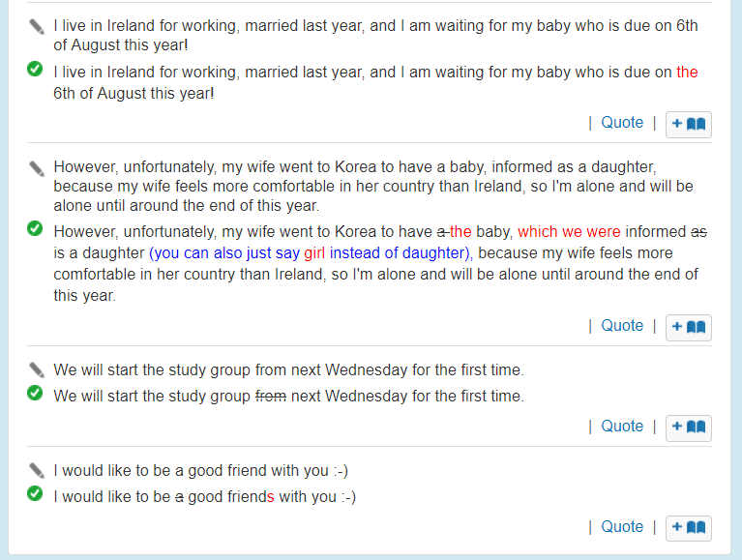
Task: Click green checkmark on corrected 'We will start' sentence
Action: pos(35,393)
